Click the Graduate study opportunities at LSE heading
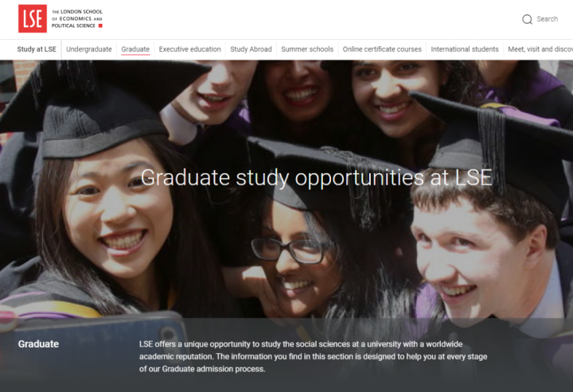573x392 pixels. tap(317, 178)
